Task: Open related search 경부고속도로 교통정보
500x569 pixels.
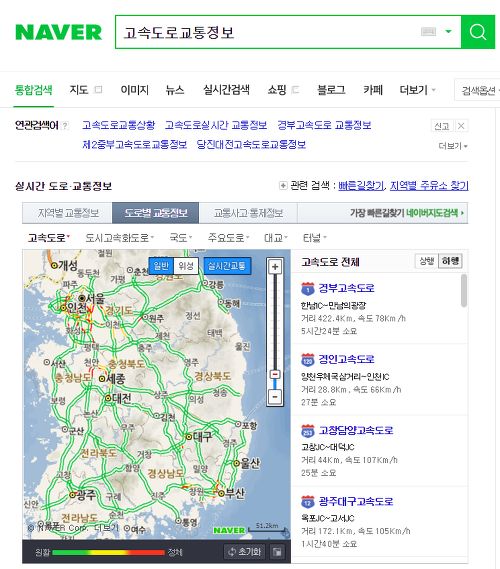Action: tap(324, 125)
